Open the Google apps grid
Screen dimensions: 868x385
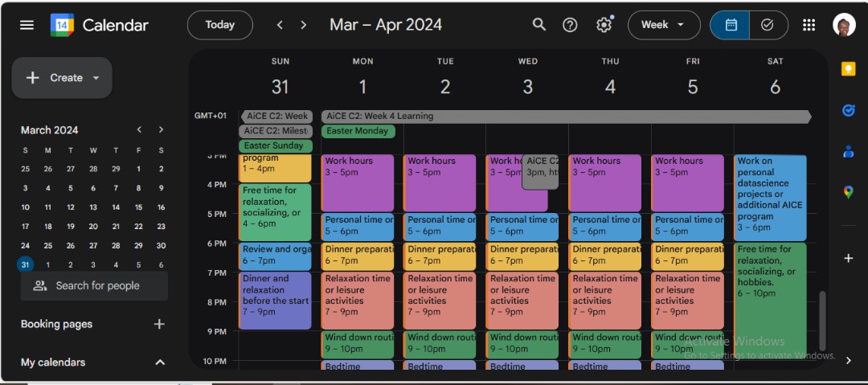(x=809, y=25)
